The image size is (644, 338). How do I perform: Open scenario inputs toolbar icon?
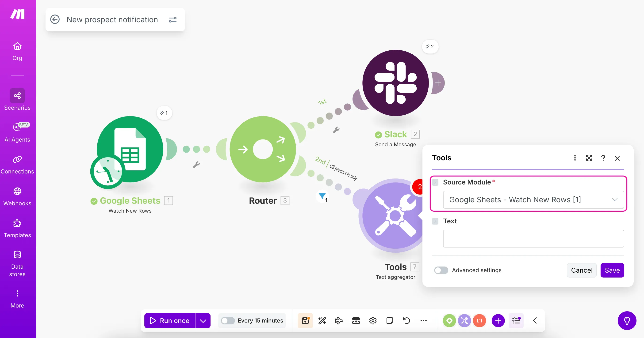pyautogui.click(x=356, y=320)
